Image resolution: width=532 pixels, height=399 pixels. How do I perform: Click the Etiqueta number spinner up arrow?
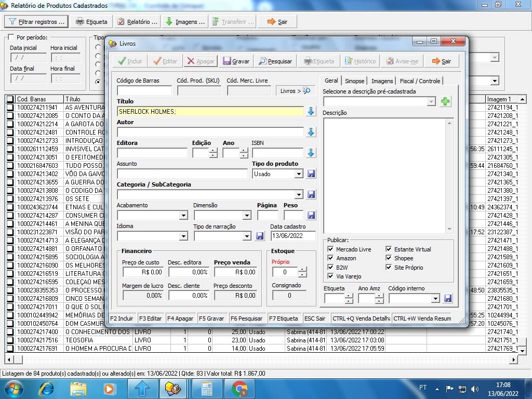(x=349, y=296)
